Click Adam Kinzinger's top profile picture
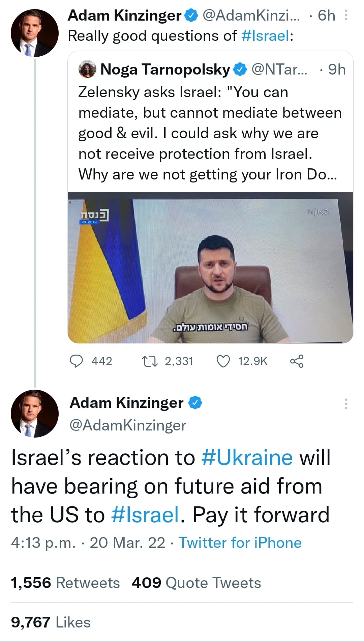 pos(34,33)
